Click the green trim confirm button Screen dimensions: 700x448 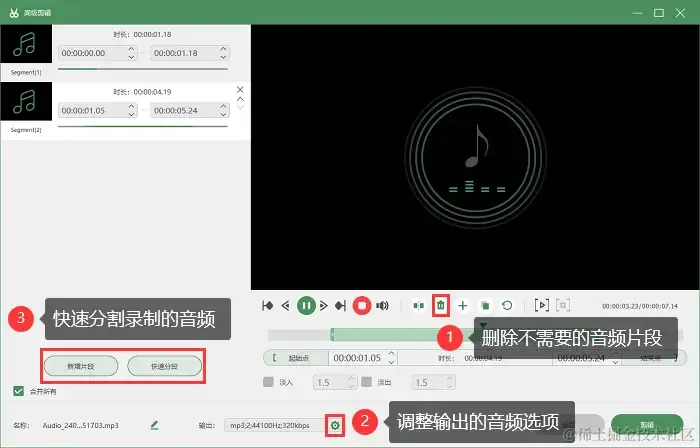pos(647,424)
